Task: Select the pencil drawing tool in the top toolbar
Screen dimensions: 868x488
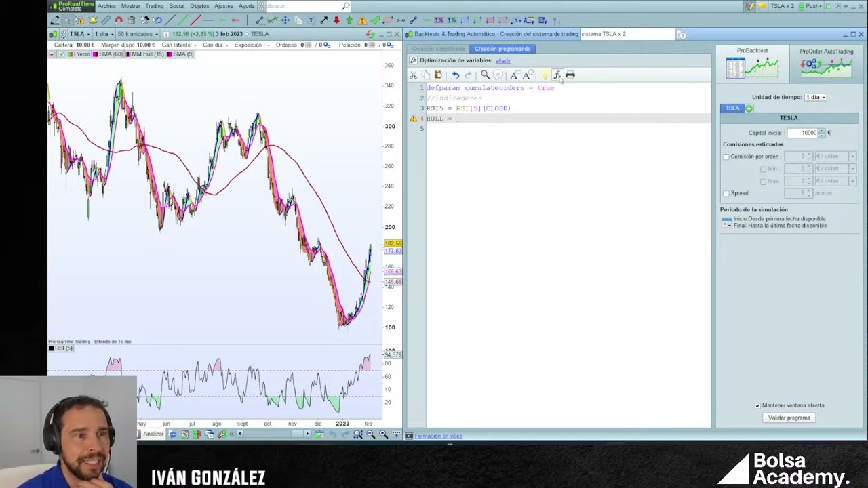Action: 54,20
